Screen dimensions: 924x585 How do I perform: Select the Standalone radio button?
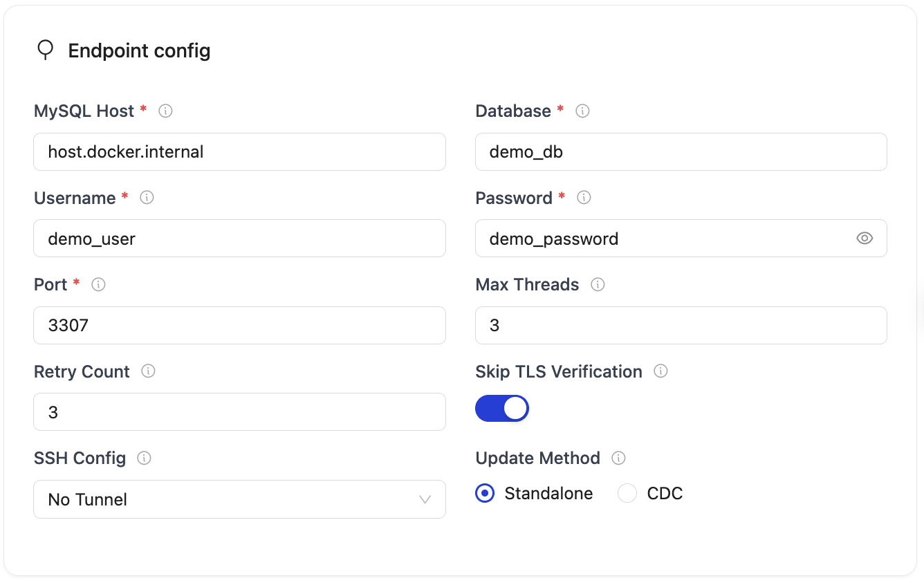[486, 494]
